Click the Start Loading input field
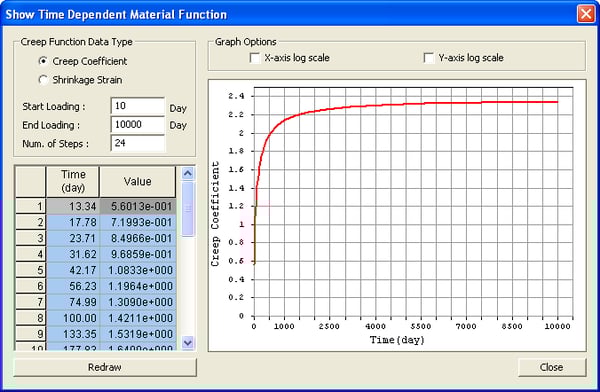Screen dimensions: 600x392 click(138, 106)
